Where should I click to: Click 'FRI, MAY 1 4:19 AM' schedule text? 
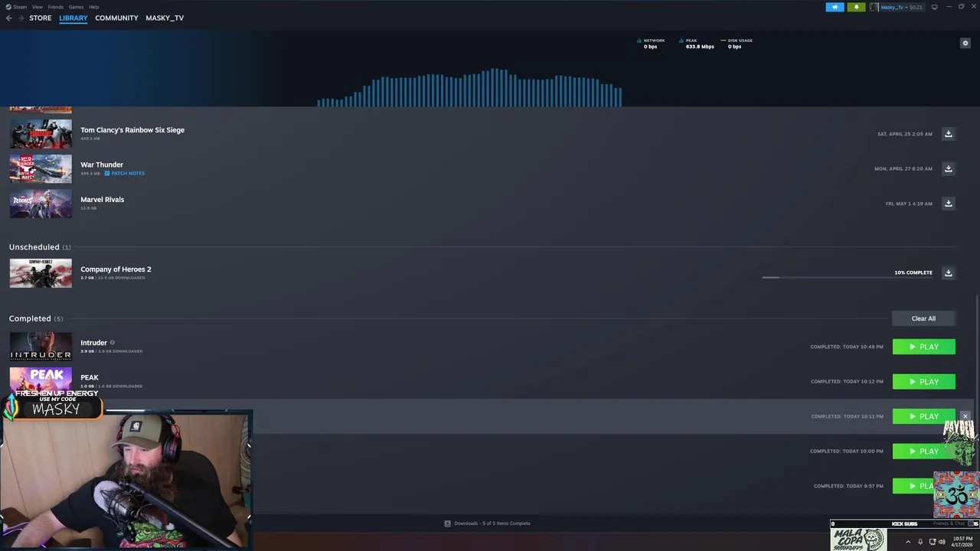909,204
